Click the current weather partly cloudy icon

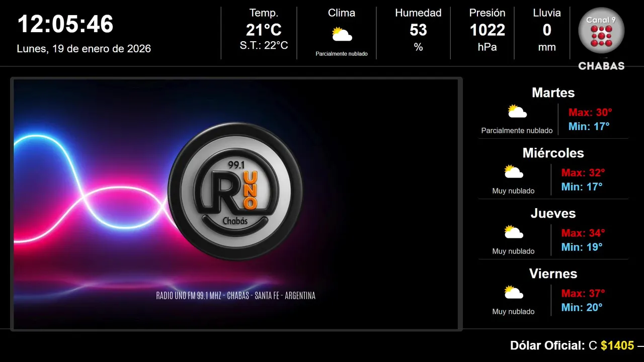click(x=342, y=34)
